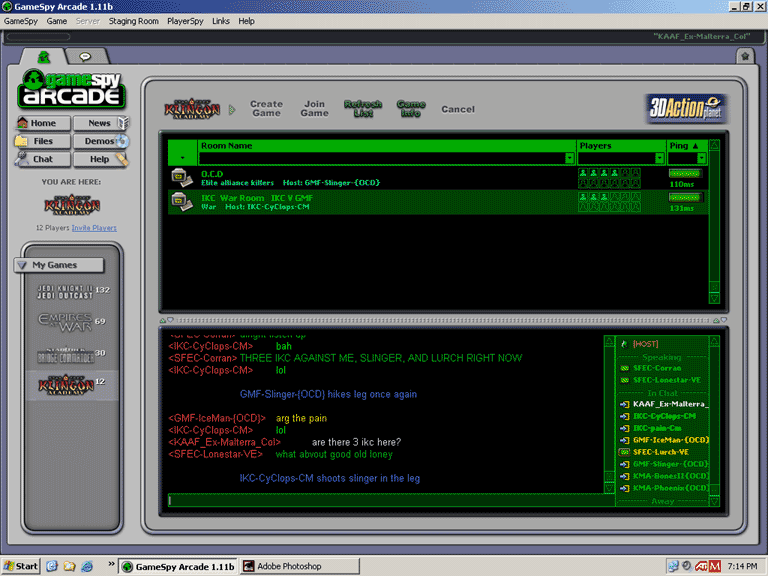Click Game Info
This screenshot has height=576, width=768.
tap(411, 109)
